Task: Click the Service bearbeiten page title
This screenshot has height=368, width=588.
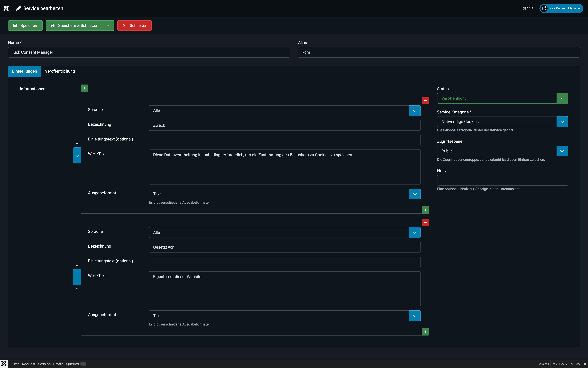Action: coord(43,8)
